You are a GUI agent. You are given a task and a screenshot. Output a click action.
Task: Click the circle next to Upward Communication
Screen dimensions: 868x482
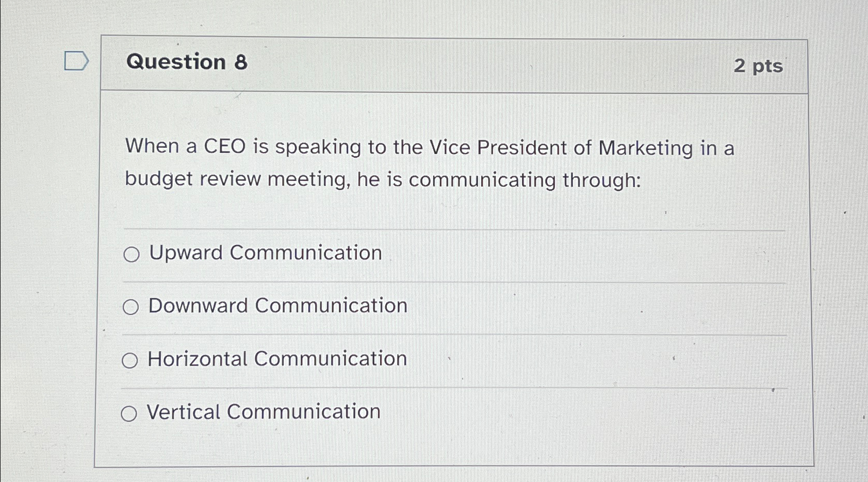[132, 254]
